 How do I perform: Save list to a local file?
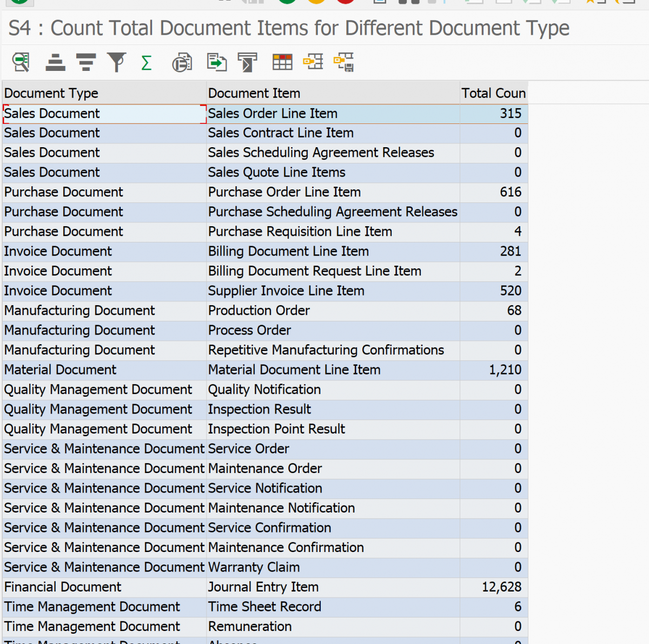point(247,62)
